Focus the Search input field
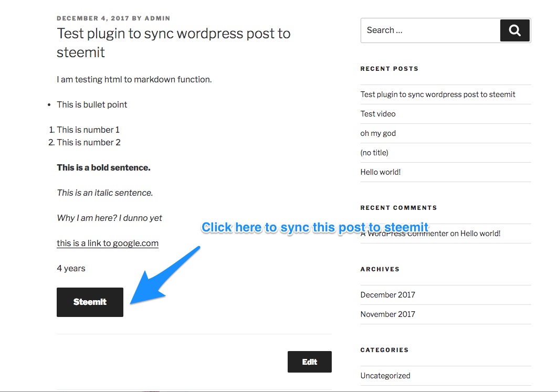Screen dimensions: 558x392 pos(430,30)
